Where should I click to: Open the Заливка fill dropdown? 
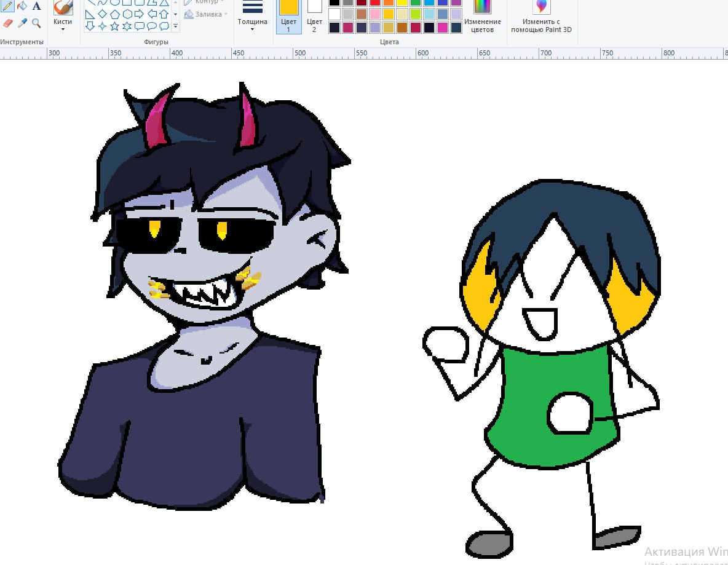coord(206,14)
